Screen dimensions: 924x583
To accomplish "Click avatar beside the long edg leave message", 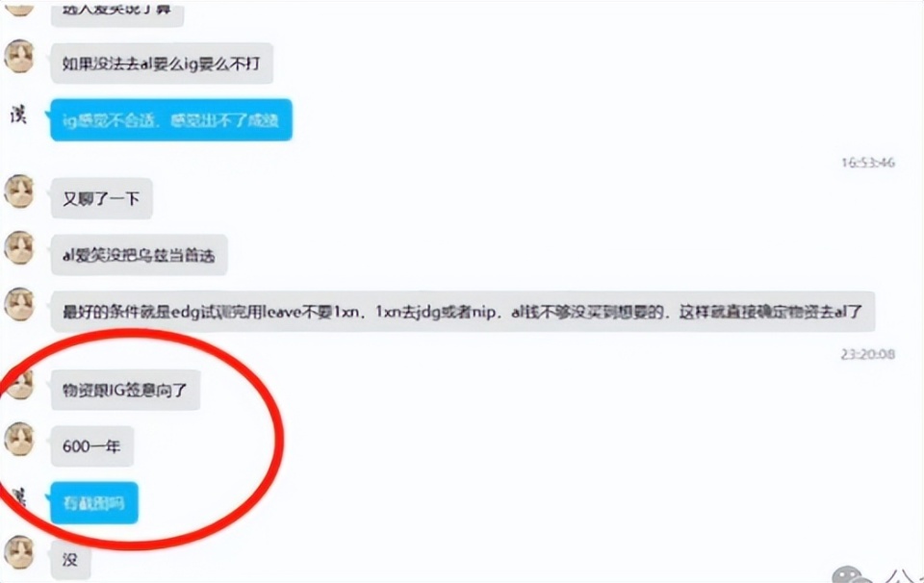I will point(19,304).
